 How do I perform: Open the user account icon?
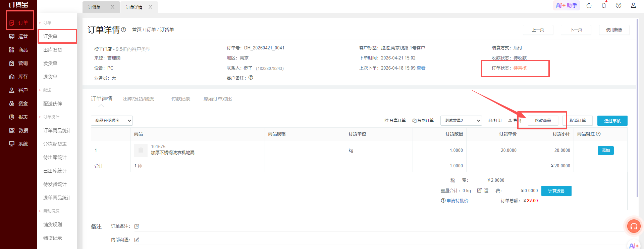(633, 5)
